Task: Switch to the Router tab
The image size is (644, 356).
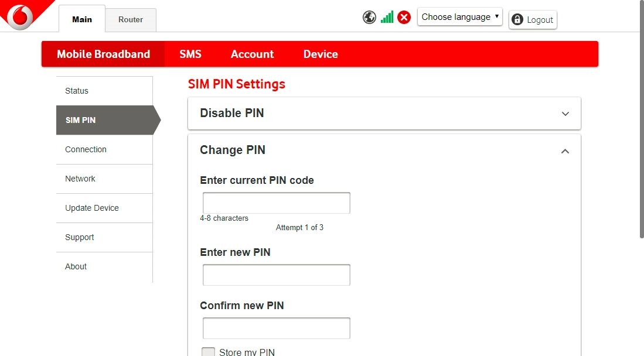Action: point(131,20)
